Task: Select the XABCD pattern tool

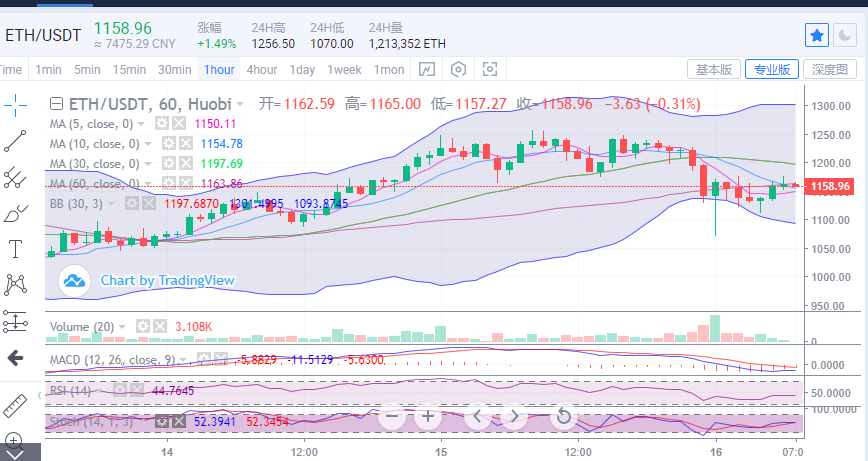Action: click(15, 284)
